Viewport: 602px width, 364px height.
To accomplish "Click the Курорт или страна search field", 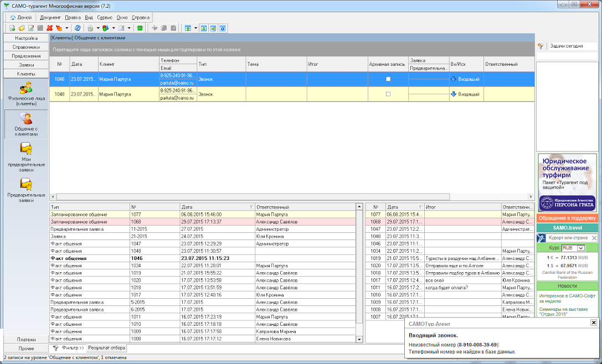I will (568, 238).
